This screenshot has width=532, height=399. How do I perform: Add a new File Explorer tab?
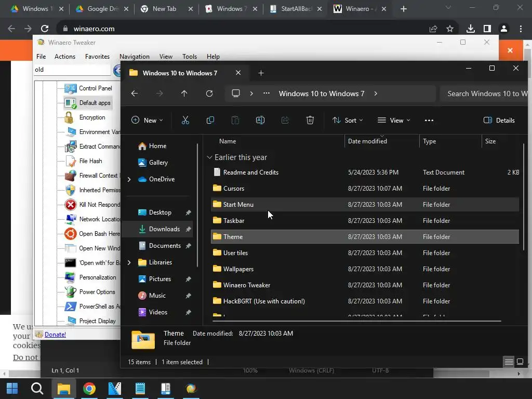pos(261,73)
